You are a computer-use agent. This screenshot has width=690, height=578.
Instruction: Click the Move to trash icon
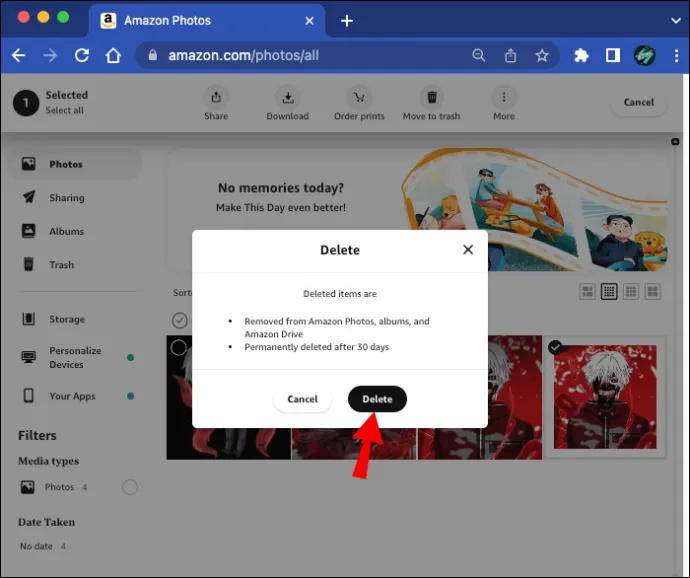pos(432,97)
